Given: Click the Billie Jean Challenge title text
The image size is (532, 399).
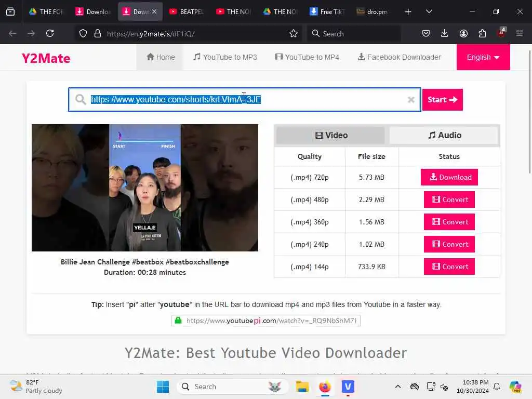Looking at the screenshot, I should point(145,262).
